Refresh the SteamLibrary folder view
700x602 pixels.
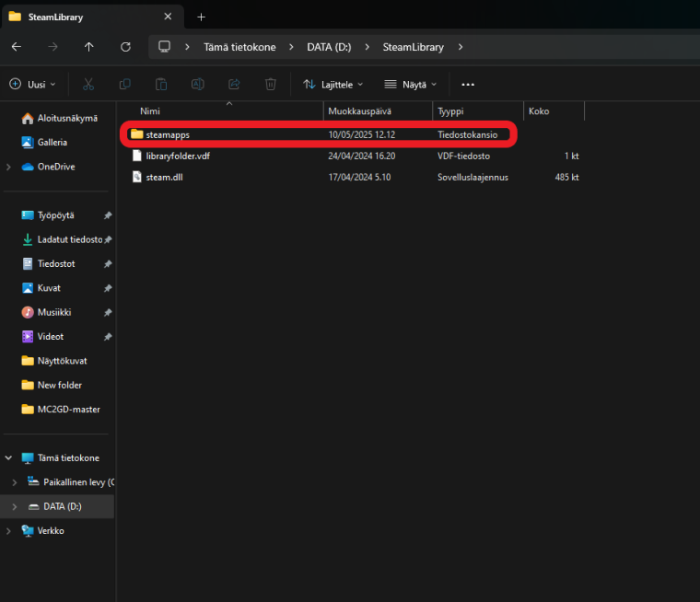[x=125, y=47]
